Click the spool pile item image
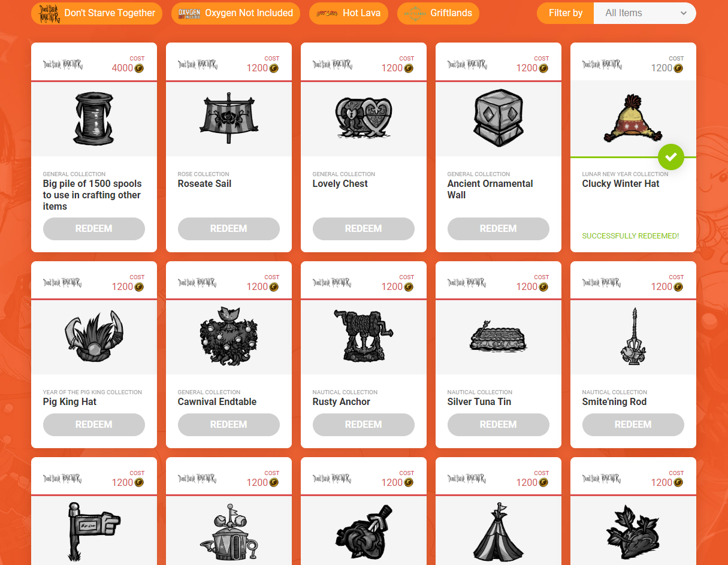The height and width of the screenshot is (565, 728). pyautogui.click(x=94, y=119)
